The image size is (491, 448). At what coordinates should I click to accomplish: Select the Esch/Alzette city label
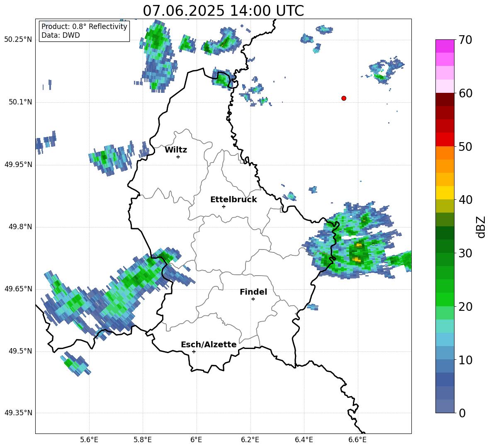click(x=209, y=344)
